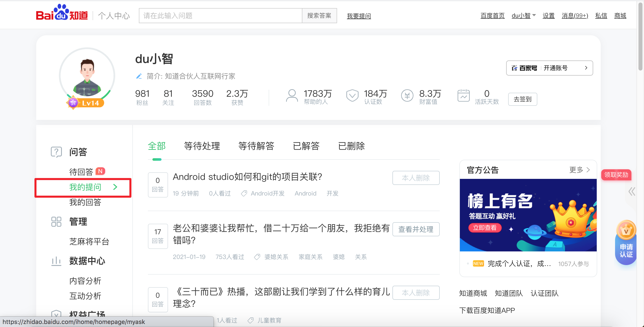This screenshot has width=644, height=327.
Task: Click the 财富值 currency icon
Action: click(407, 96)
